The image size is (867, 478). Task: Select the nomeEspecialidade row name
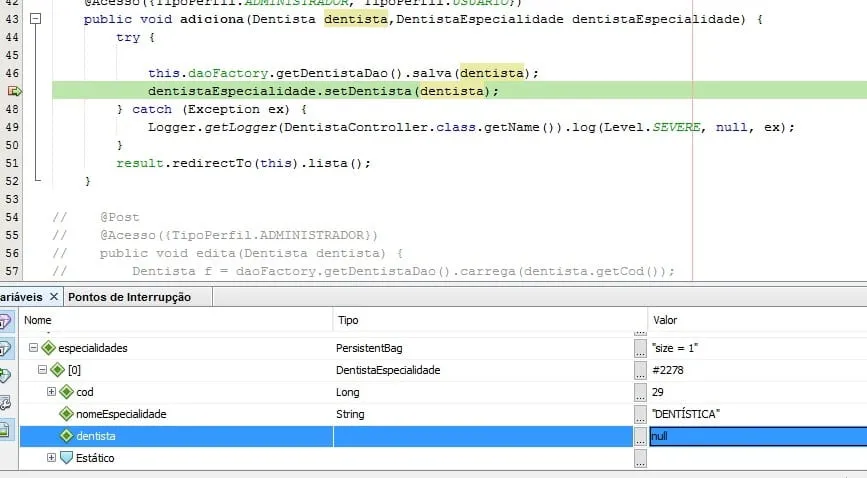pyautogui.click(x=121, y=414)
